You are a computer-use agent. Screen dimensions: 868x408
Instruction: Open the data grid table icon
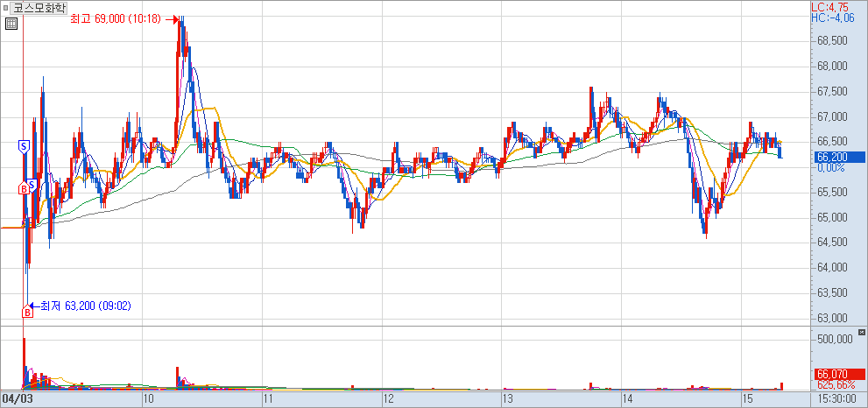(11, 24)
